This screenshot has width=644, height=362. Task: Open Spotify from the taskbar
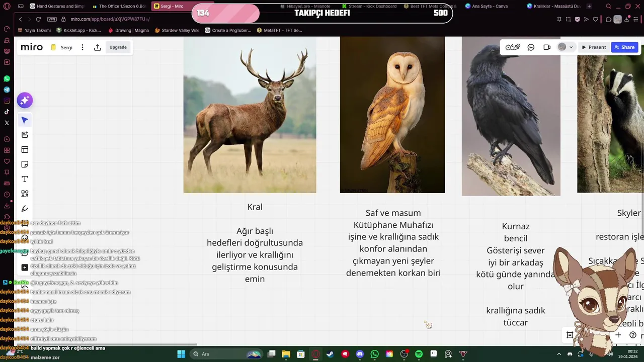coord(419,354)
